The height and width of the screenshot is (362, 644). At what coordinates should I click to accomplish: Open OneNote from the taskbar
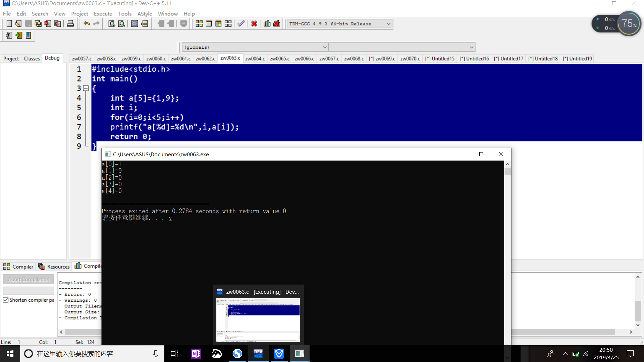coord(196,354)
